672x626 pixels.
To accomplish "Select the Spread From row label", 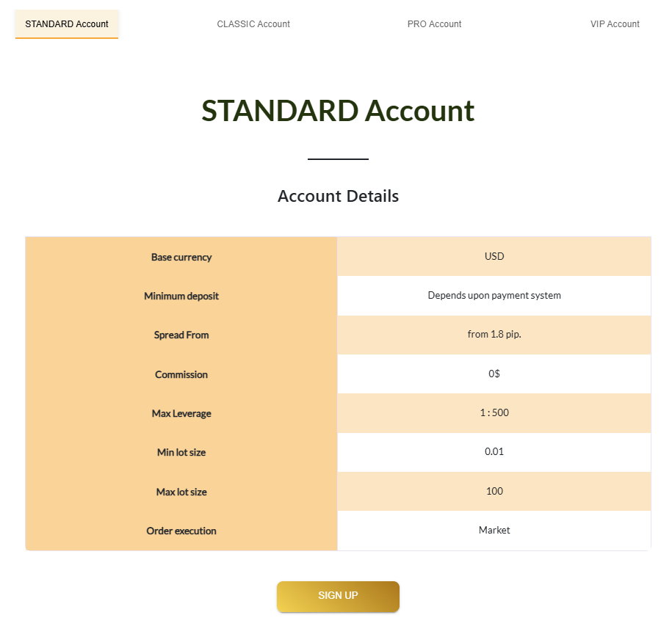I will pos(181,335).
